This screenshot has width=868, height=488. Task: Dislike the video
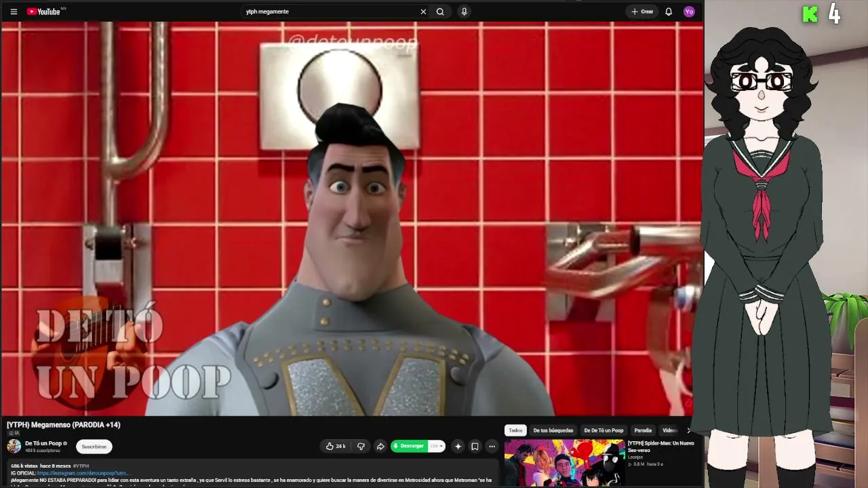pyautogui.click(x=361, y=446)
